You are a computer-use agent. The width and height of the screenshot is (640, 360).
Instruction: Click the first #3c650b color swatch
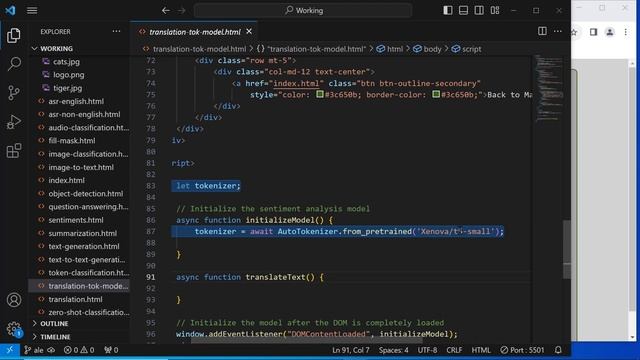320,94
